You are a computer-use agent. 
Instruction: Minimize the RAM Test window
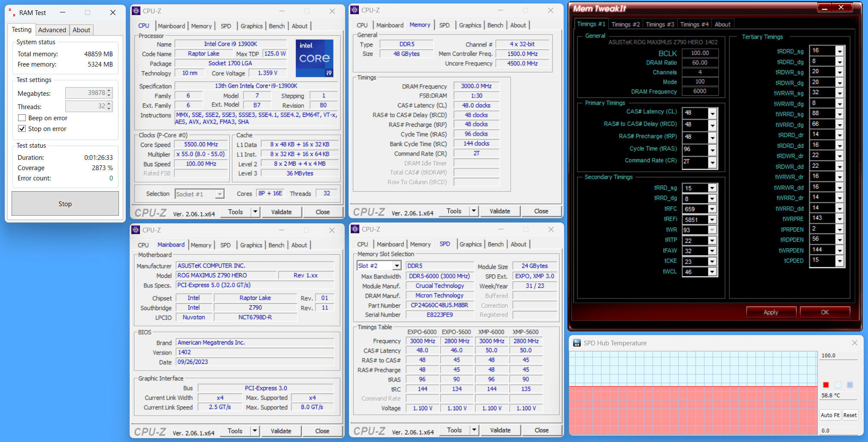coord(63,12)
